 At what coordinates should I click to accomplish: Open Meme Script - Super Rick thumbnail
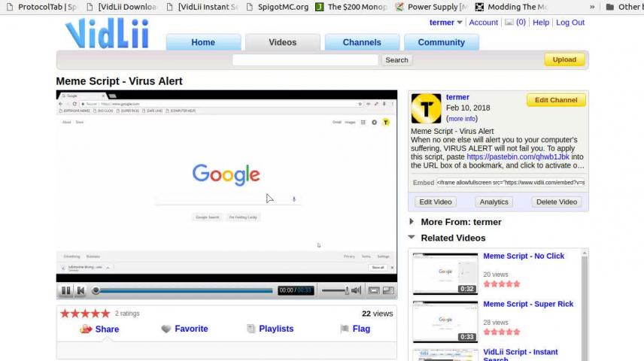[445, 322]
